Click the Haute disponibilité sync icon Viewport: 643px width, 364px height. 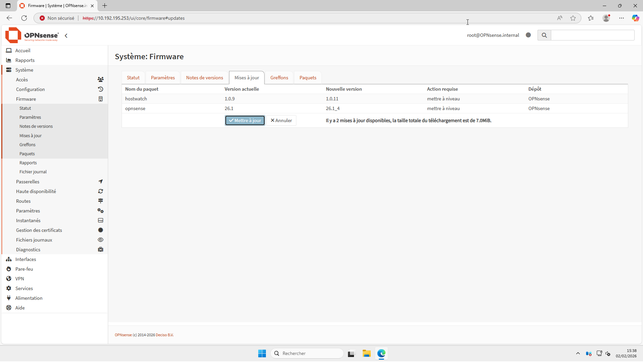100,191
